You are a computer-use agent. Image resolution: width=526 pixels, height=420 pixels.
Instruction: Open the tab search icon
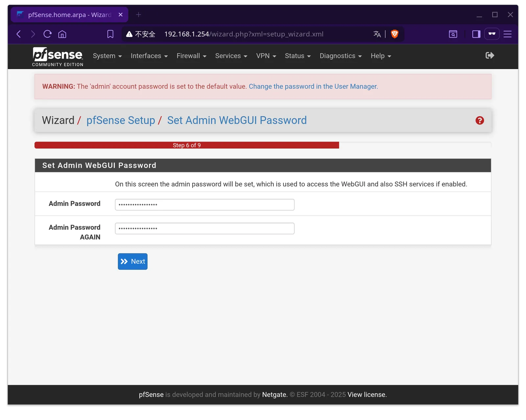[453, 34]
